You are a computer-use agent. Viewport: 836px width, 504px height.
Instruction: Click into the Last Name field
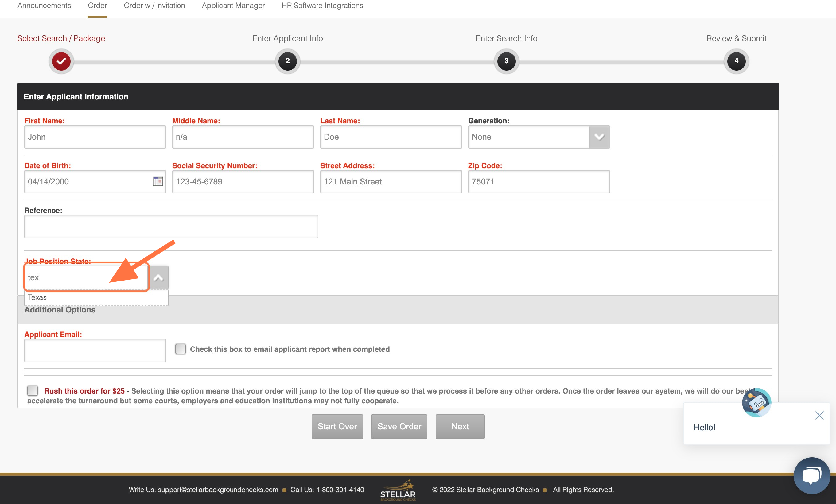[x=391, y=137]
